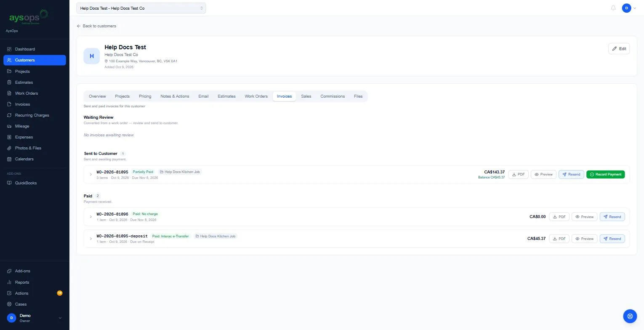The width and height of the screenshot is (644, 330).
Task: Switch to the Overview tab
Action: click(97, 96)
